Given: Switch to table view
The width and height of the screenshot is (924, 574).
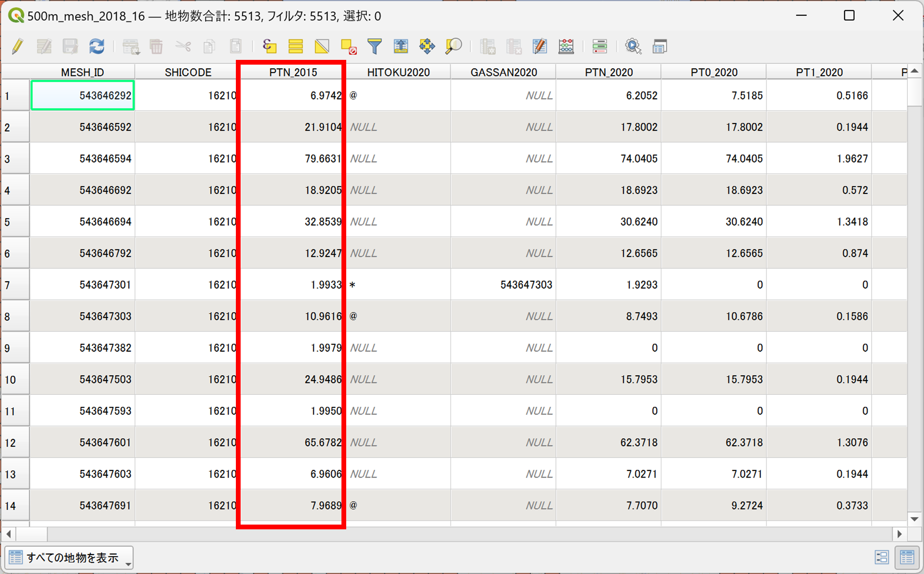Looking at the screenshot, I should pos(907,557).
